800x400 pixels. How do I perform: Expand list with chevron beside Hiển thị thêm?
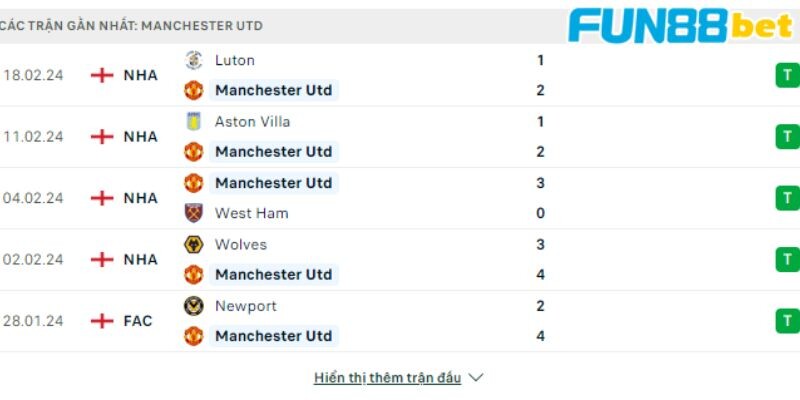476,378
